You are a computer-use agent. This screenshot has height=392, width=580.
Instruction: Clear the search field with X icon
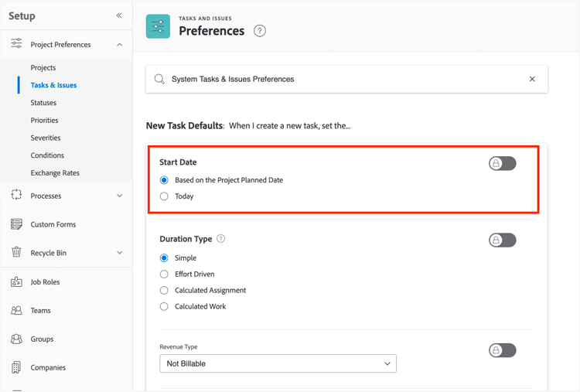(532, 79)
